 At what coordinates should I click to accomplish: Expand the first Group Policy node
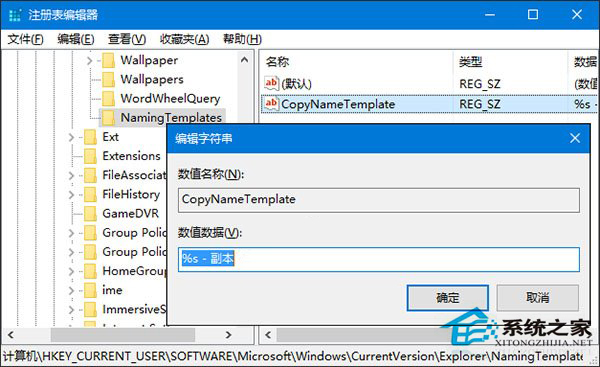[x=71, y=233]
